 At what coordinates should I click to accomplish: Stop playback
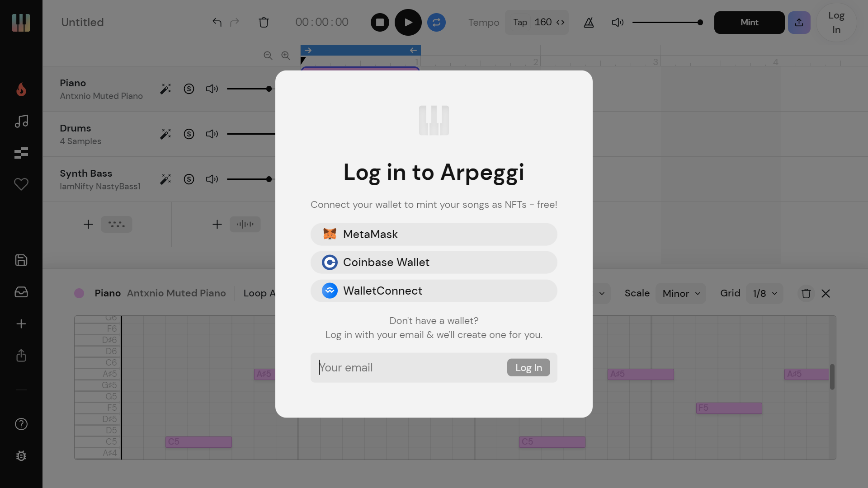[380, 22]
